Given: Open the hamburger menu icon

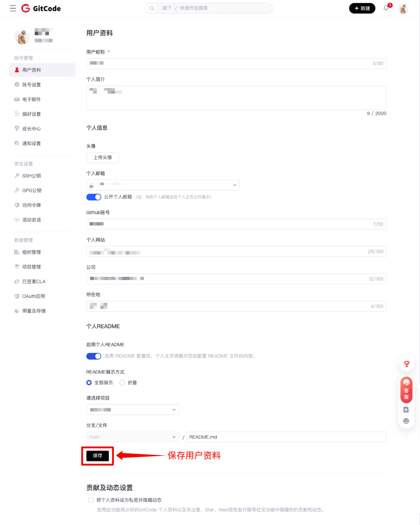Looking at the screenshot, I should 13,8.
